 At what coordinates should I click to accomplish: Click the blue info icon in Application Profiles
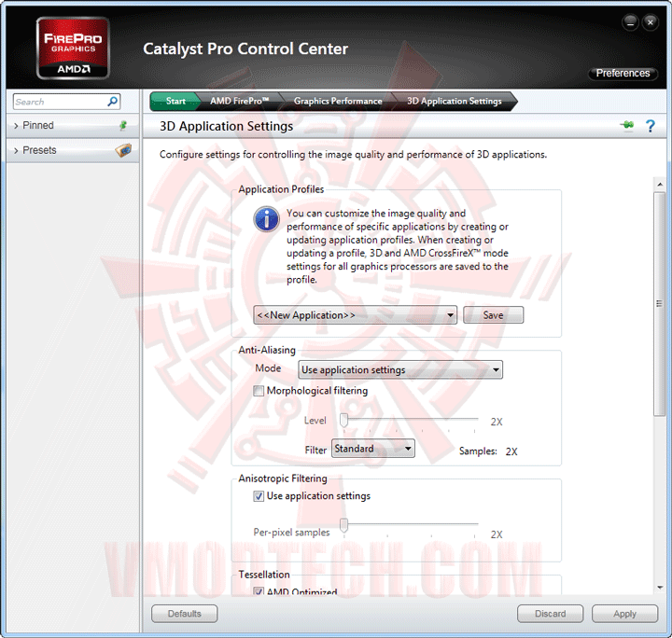(x=267, y=219)
